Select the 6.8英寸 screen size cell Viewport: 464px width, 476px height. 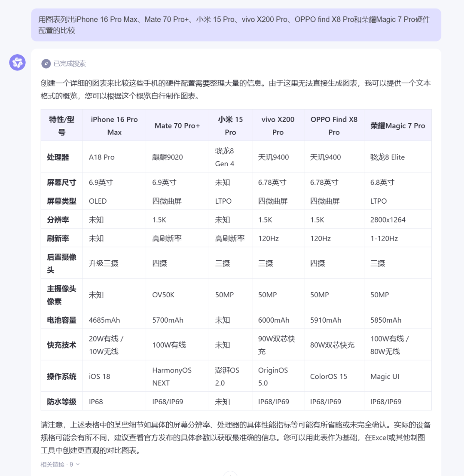pos(398,182)
